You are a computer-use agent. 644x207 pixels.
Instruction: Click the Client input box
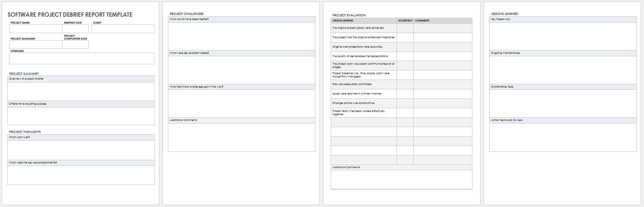[x=123, y=29]
